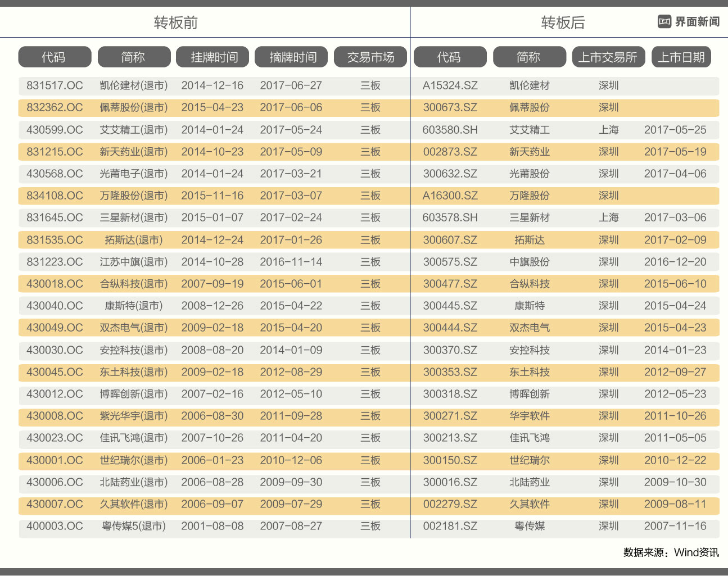Select code 300444.SZ
The height and width of the screenshot is (576, 728).
pos(450,328)
